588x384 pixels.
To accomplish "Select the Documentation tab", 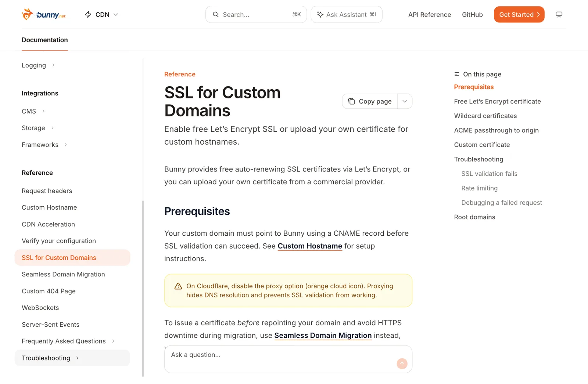I will click(x=45, y=40).
